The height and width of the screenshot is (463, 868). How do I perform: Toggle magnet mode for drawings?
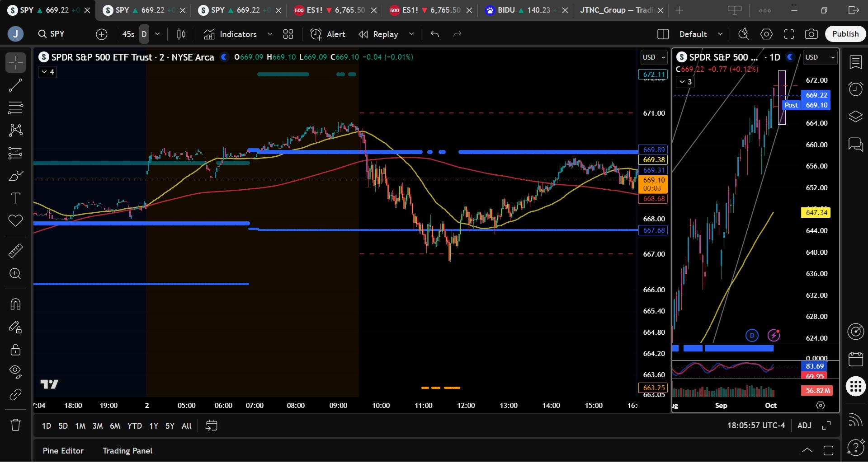tap(15, 304)
